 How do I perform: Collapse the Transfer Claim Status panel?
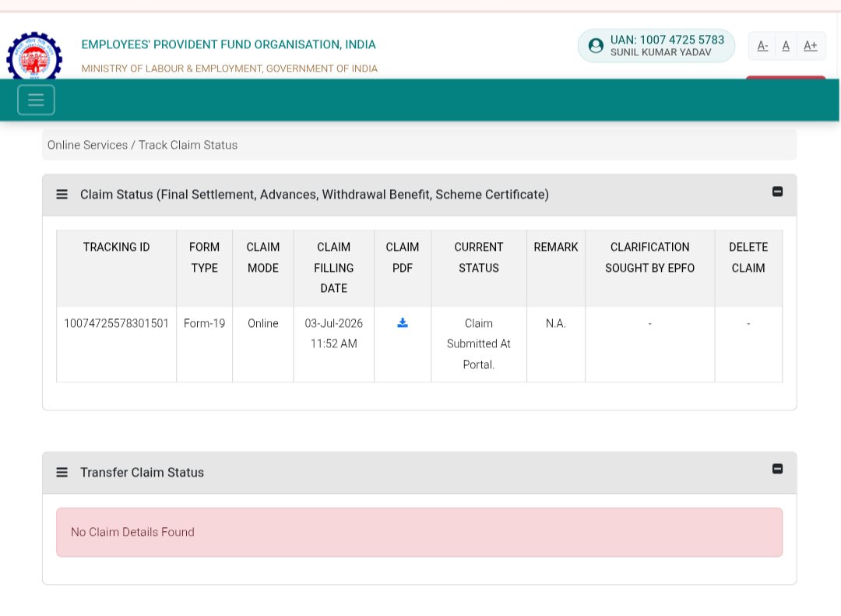pos(777,469)
